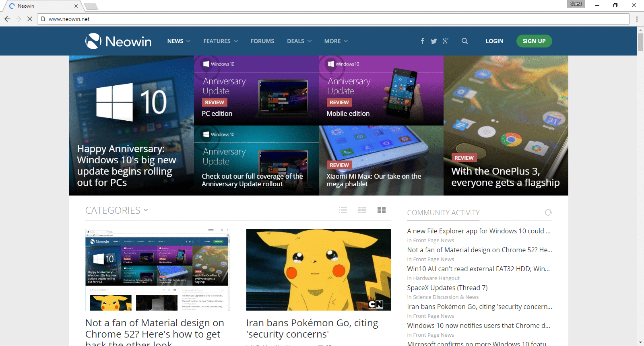Open Anniversary Update Mobile edition review
Viewport: 644px width, 346px height.
click(381, 91)
